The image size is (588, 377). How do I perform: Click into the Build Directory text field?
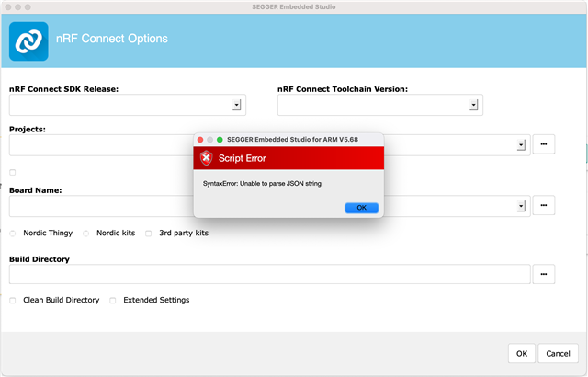269,274
